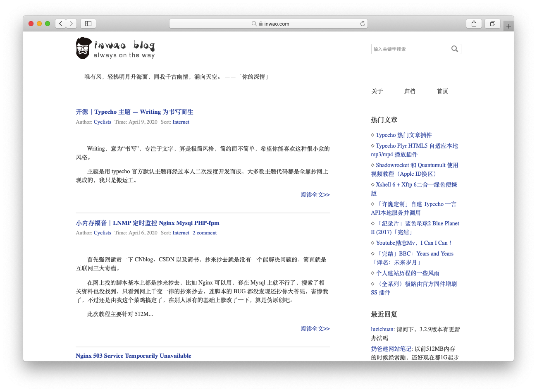The image size is (537, 392).
Task: Open the tab overview icon
Action: click(x=492, y=24)
